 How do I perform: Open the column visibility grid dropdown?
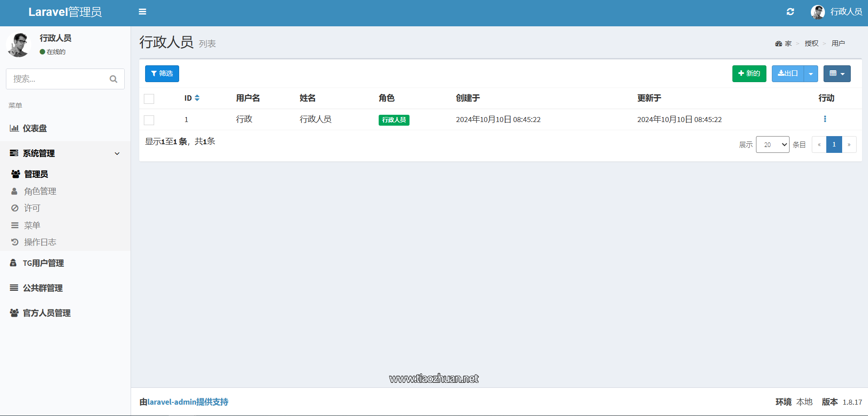pyautogui.click(x=837, y=73)
